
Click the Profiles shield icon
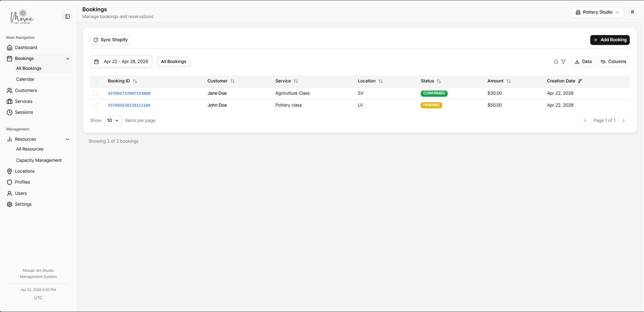coord(9,182)
